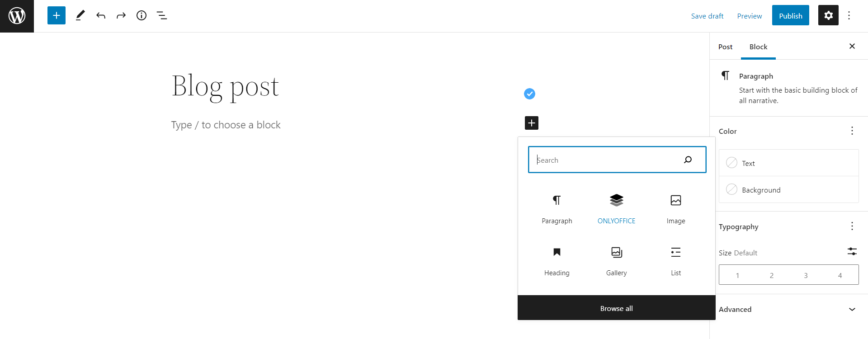This screenshot has width=868, height=339.
Task: Click the WordPress logo icon
Action: point(17,16)
